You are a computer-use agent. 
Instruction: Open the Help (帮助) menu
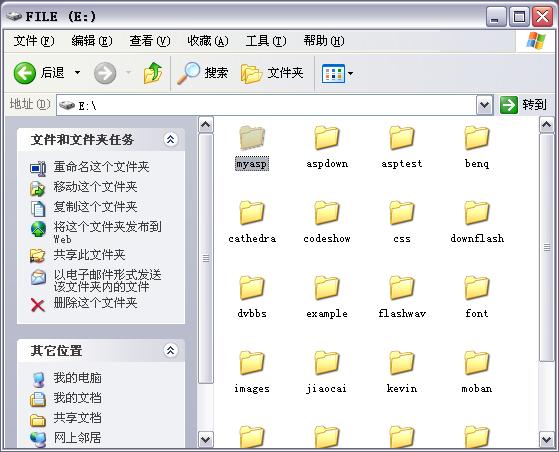[x=324, y=41]
